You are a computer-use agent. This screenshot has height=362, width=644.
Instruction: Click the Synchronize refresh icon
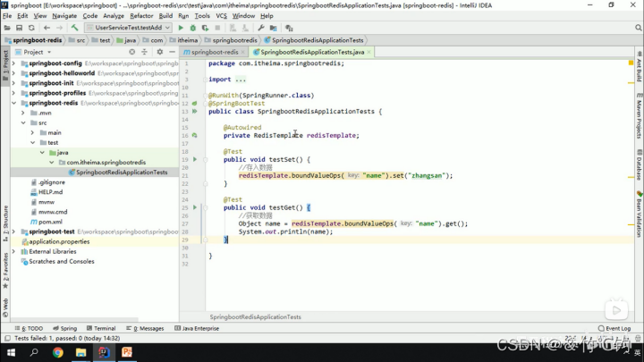point(31,28)
